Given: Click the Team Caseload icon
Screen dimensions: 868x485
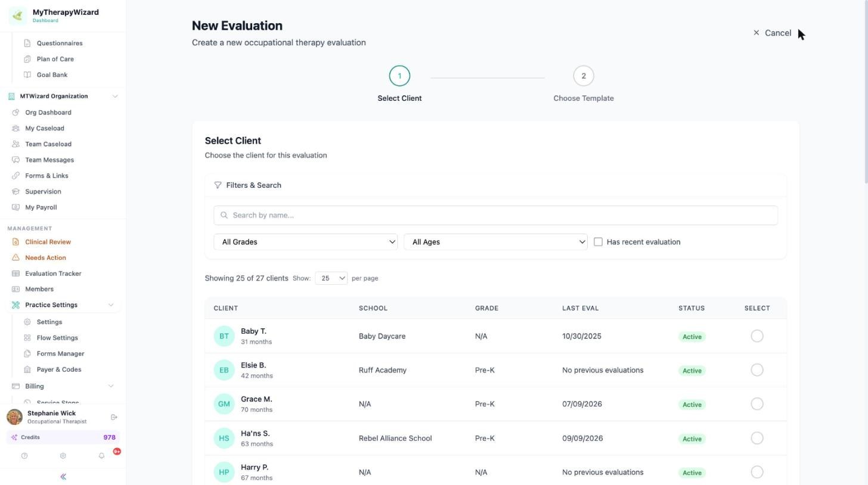Looking at the screenshot, I should 15,144.
